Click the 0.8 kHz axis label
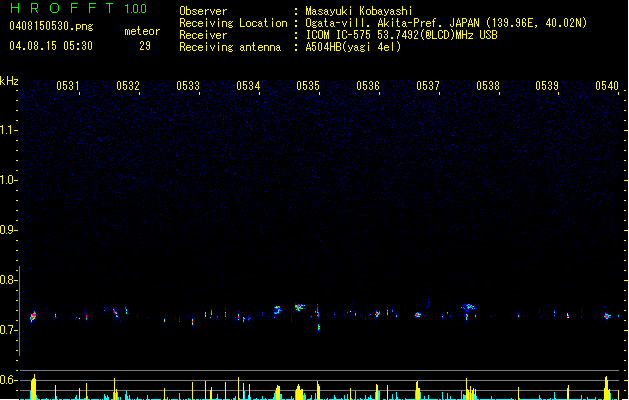This screenshot has width=629, height=400. (8, 280)
